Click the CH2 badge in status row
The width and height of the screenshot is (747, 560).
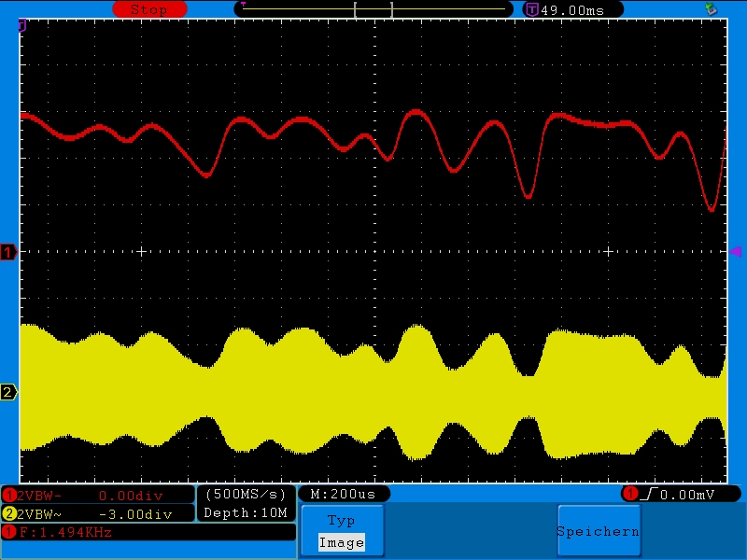click(9, 513)
